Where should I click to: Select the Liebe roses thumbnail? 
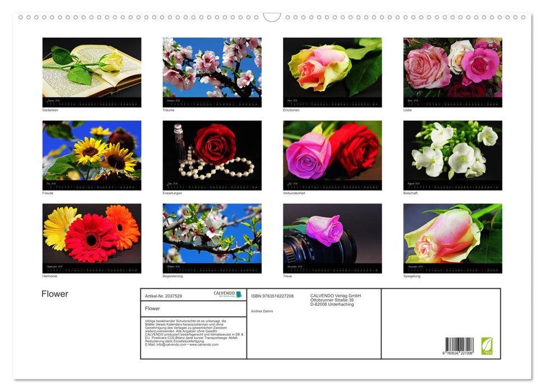[452, 72]
